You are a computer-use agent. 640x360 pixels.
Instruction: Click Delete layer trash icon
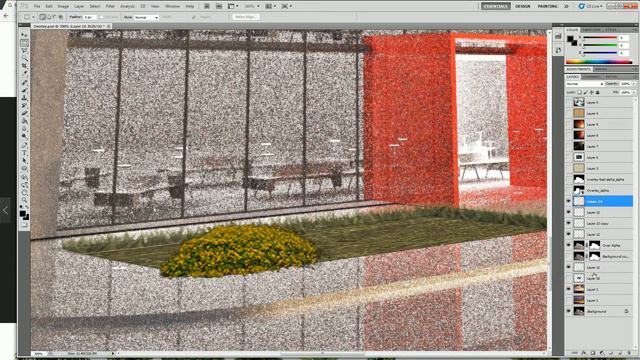pyautogui.click(x=629, y=353)
